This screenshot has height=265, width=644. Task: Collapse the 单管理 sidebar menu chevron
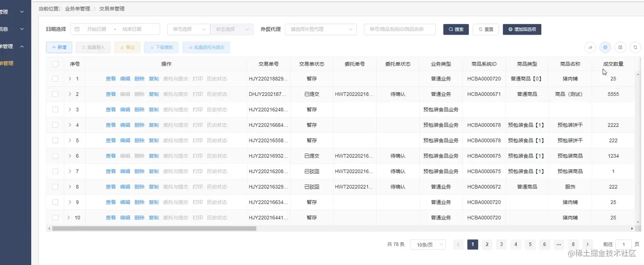[x=22, y=46]
